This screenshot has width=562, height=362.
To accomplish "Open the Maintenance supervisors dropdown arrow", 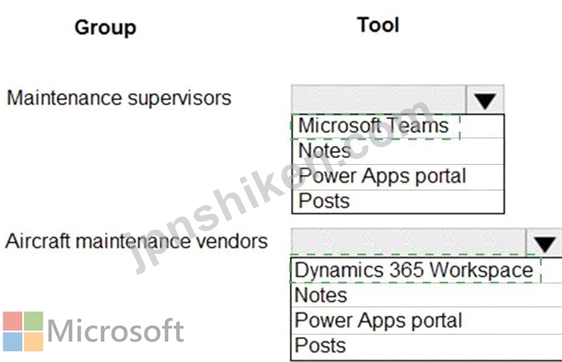I will coord(485,99).
